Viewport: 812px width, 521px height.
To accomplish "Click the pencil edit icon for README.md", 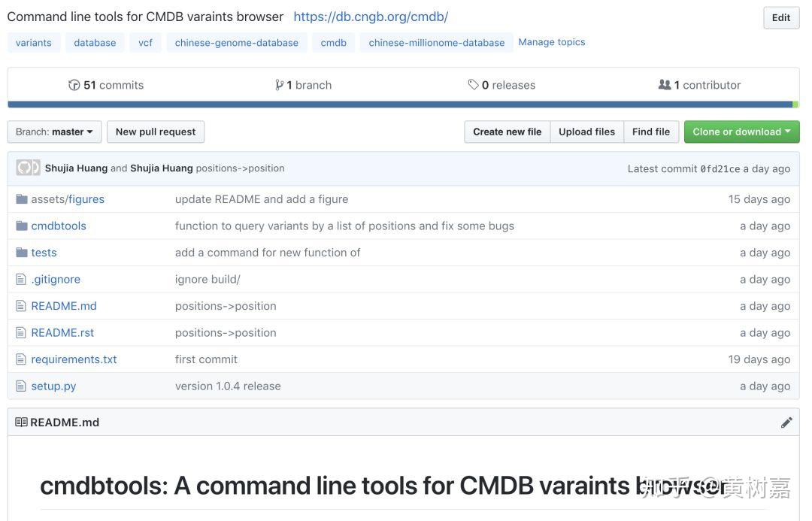I will coord(786,423).
